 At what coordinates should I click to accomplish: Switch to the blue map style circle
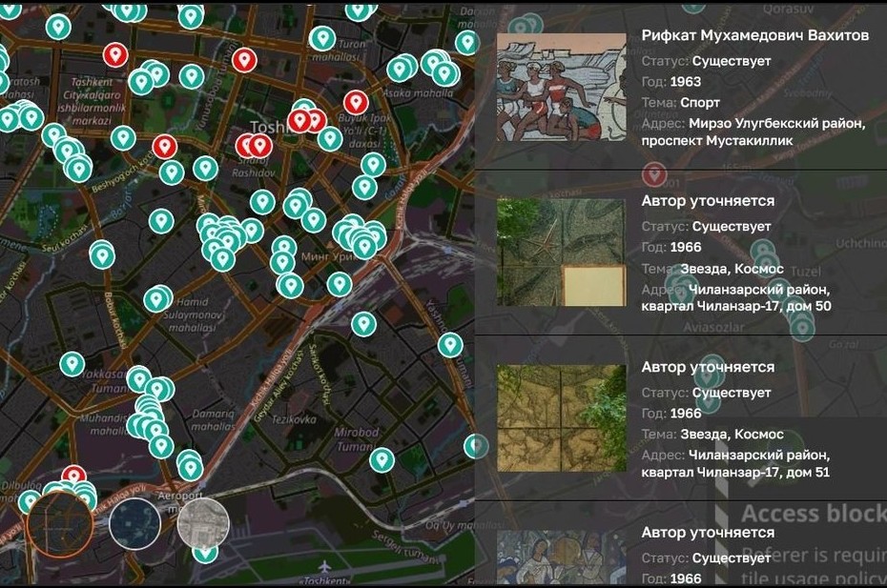click(x=134, y=523)
